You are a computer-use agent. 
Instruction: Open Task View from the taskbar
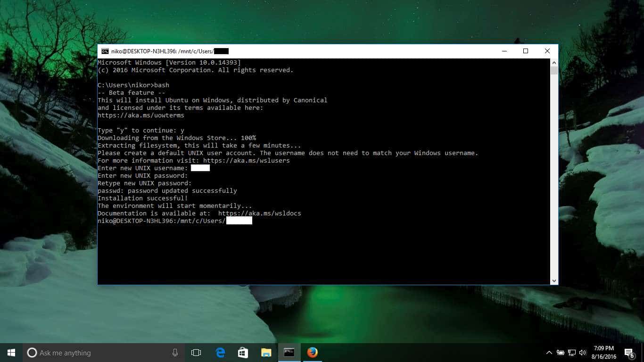click(196, 353)
